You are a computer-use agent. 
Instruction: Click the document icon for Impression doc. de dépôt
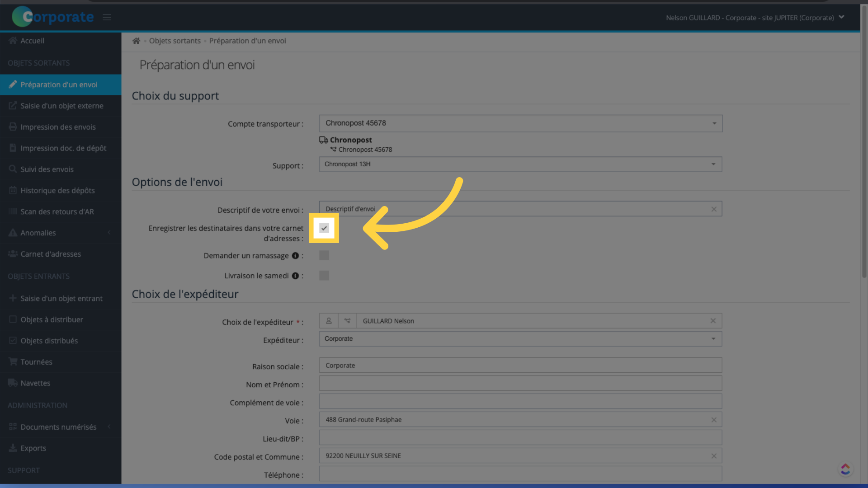pos(13,148)
